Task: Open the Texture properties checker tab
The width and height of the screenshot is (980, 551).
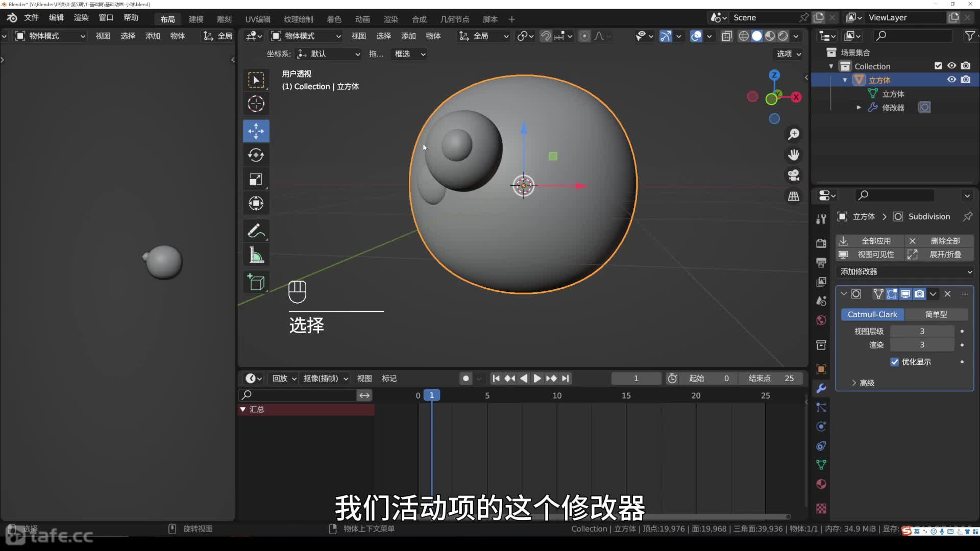Action: click(821, 508)
